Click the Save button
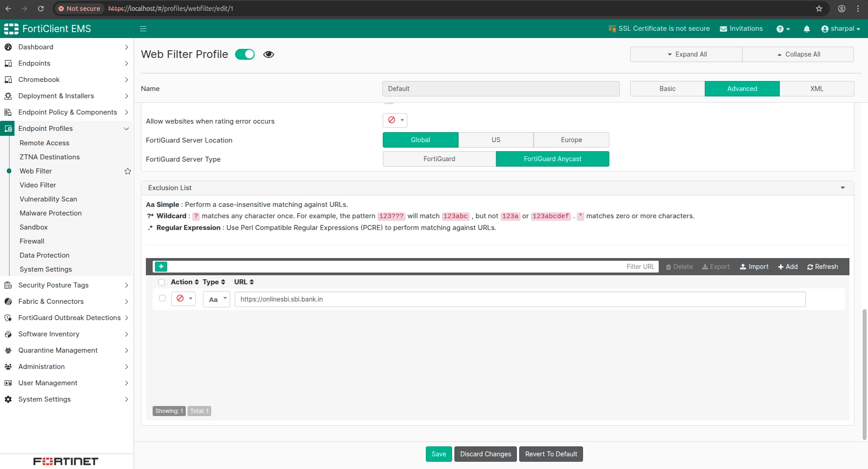This screenshot has height=469, width=868. tap(439, 454)
